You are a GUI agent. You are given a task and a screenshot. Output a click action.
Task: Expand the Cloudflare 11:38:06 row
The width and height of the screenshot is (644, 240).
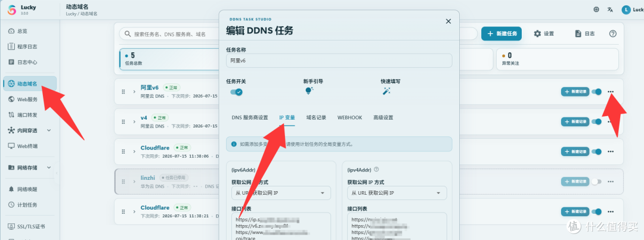pyautogui.click(x=134, y=151)
